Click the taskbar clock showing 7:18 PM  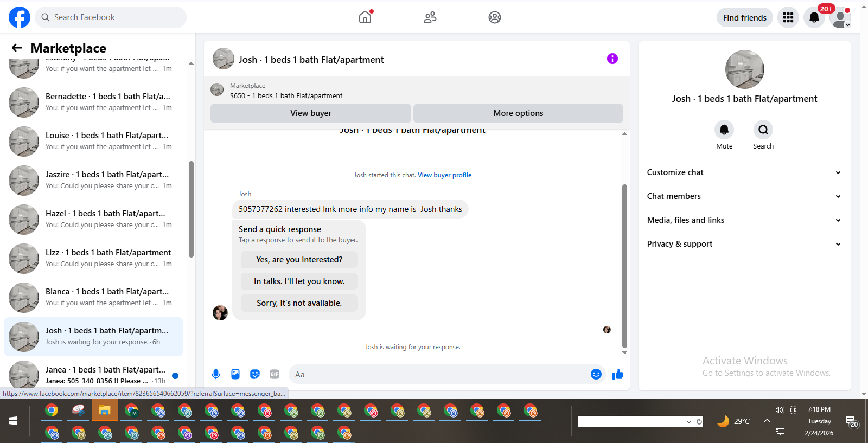[819, 409]
